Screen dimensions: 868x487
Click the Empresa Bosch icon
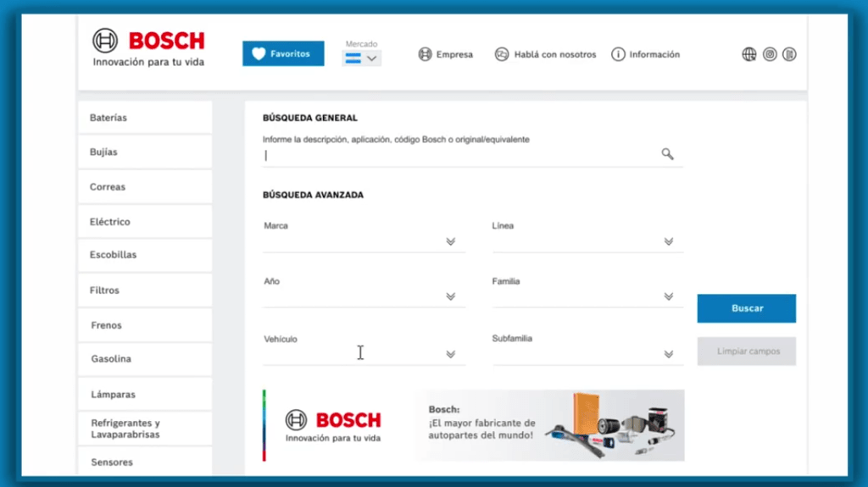[x=425, y=54]
